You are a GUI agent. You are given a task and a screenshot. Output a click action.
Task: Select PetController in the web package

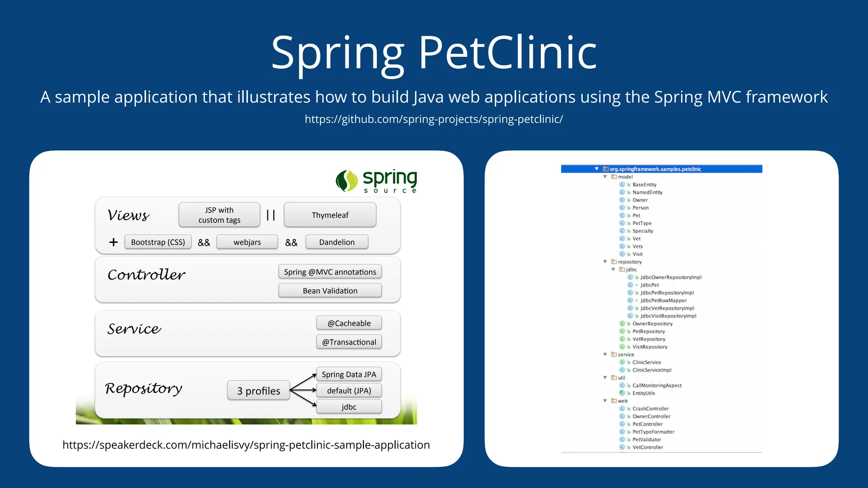coord(648,424)
